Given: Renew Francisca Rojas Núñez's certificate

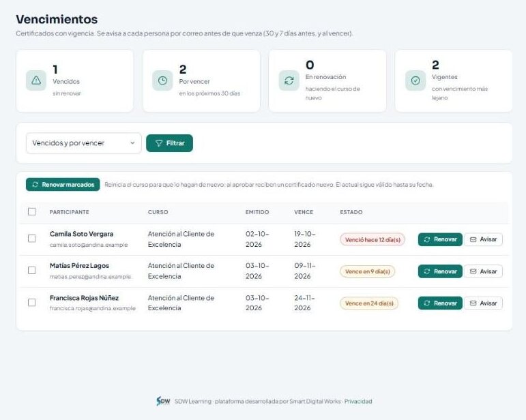Looking at the screenshot, I should point(440,303).
